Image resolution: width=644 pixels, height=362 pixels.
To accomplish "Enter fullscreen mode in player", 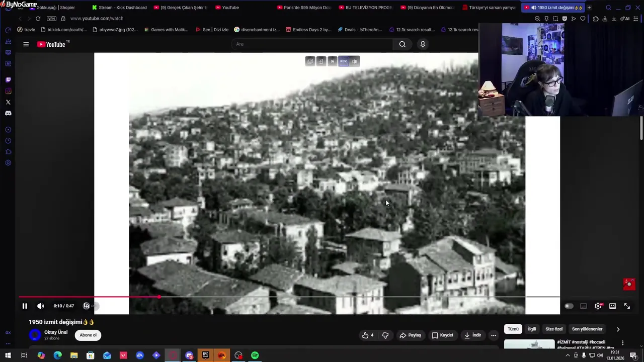I will pos(627,306).
